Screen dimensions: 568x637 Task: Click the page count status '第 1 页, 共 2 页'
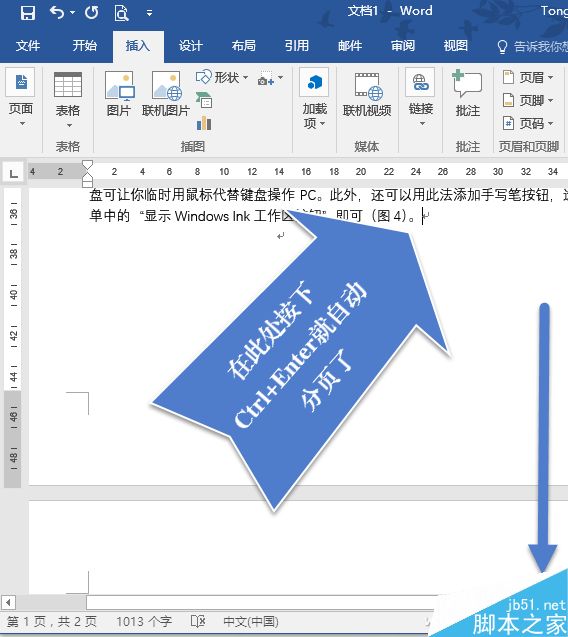52,622
